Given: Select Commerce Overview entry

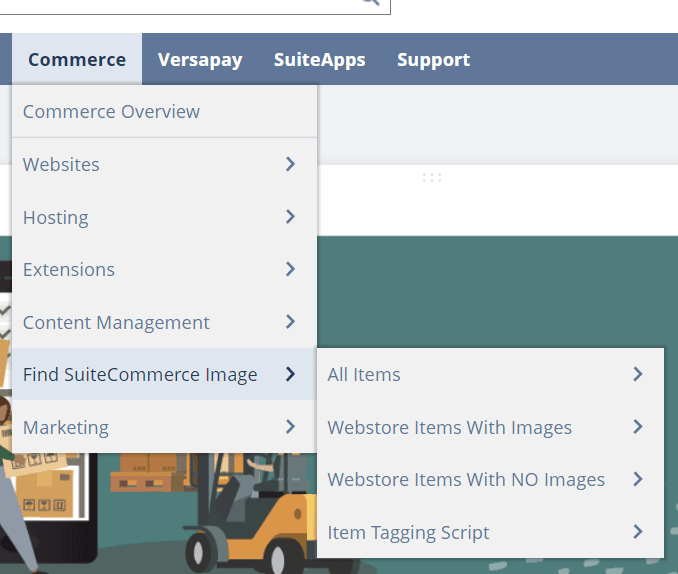Looking at the screenshot, I should point(164,112).
